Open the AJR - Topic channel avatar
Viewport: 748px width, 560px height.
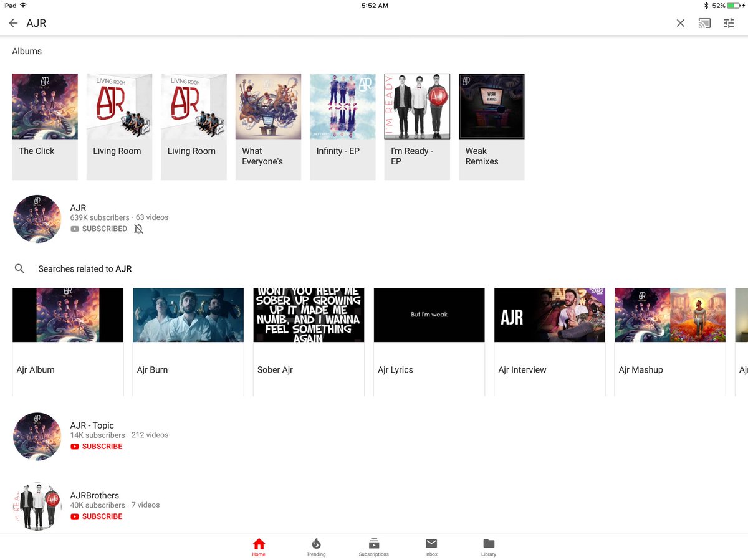click(37, 436)
